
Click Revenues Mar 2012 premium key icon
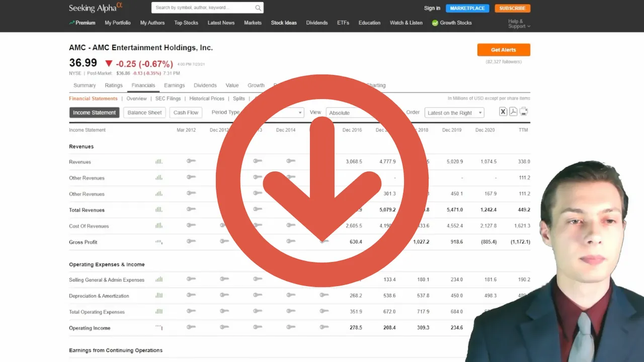click(x=191, y=161)
